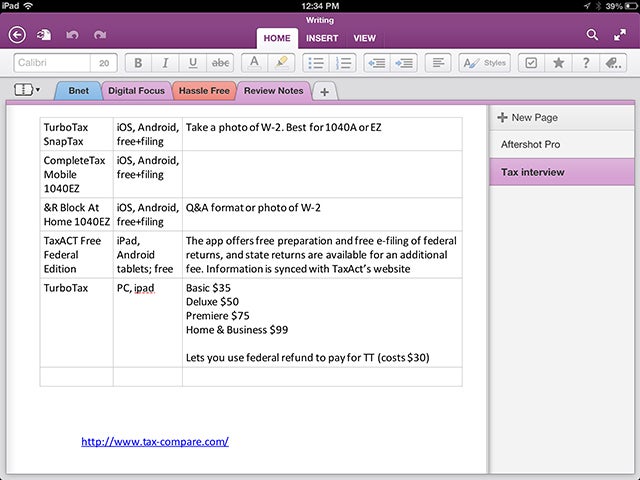Select the TurboTax SnapTax cell
Image resolution: width=640 pixels, height=480 pixels.
[x=76, y=134]
